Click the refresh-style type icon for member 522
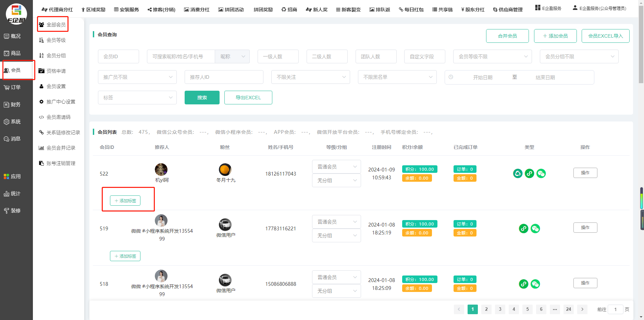This screenshot has width=644, height=320. click(518, 174)
